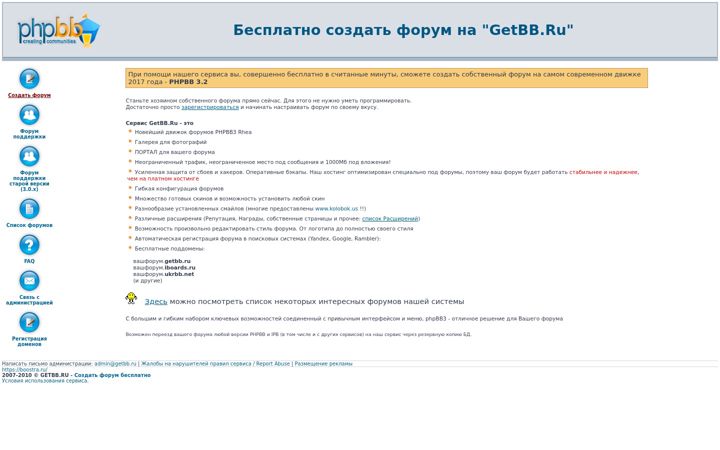Open the Форум поддержки icon without the old-version note
720x450 pixels.
pyautogui.click(x=29, y=115)
